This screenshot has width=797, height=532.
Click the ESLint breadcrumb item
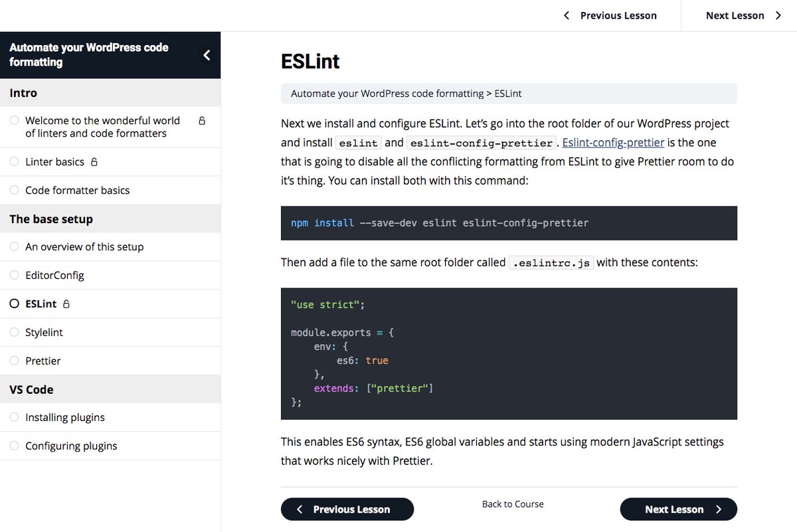508,94
